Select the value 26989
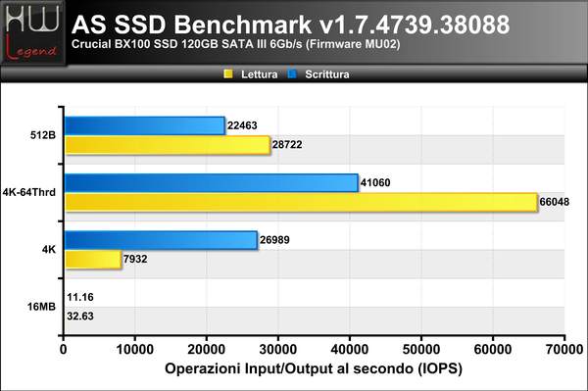Viewport: 588px width, 391px height. [x=274, y=240]
